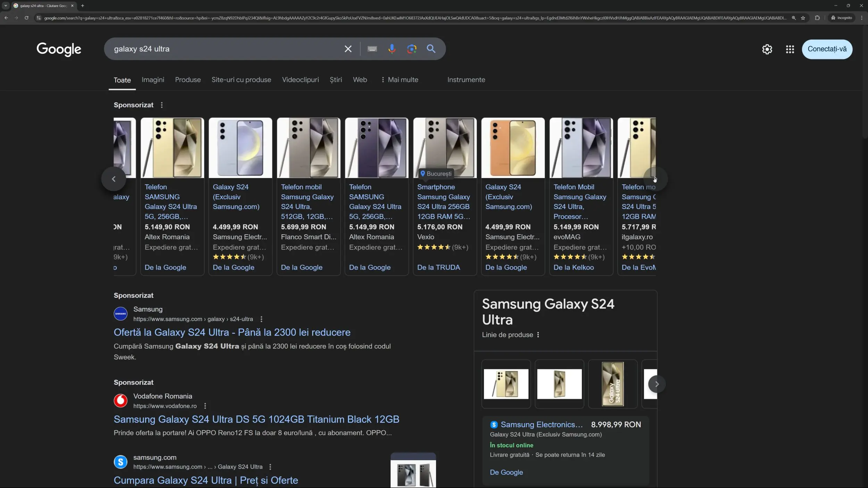Click De la TRUDA link
Screen dimensions: 868x488
[x=439, y=267]
